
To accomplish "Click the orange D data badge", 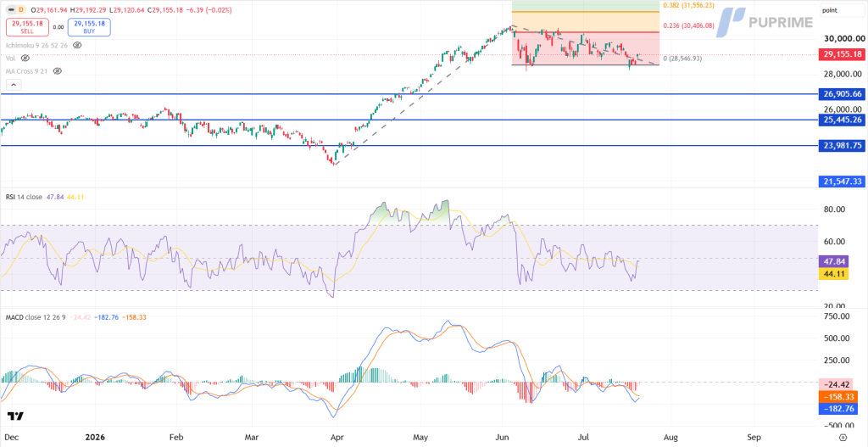I will [x=21, y=10].
